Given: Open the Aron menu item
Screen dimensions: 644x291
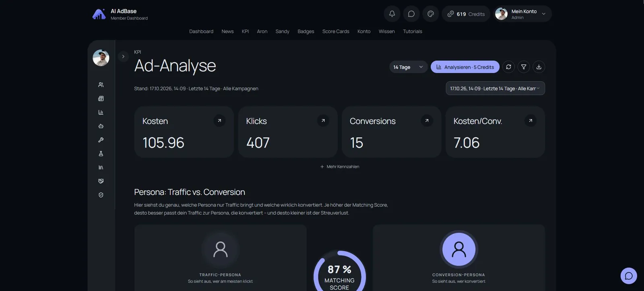Looking at the screenshot, I should (262, 31).
